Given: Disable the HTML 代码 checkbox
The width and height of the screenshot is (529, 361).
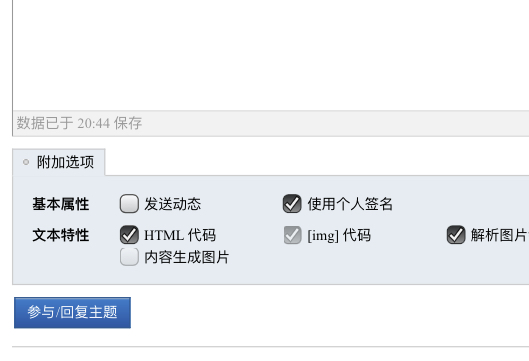Looking at the screenshot, I should 129,234.
